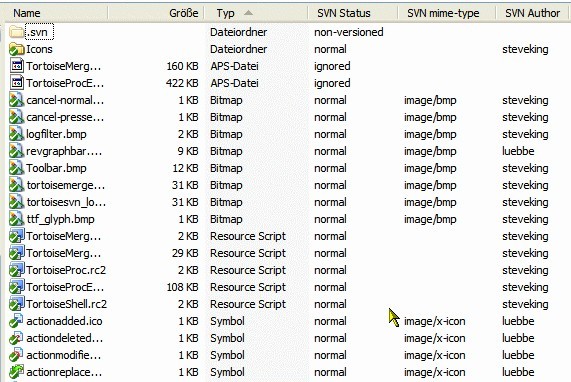Click the icon of the 108 KB TortoiseProcE script
Image resolution: width=571 pixels, height=382 pixels.
[x=16, y=287]
